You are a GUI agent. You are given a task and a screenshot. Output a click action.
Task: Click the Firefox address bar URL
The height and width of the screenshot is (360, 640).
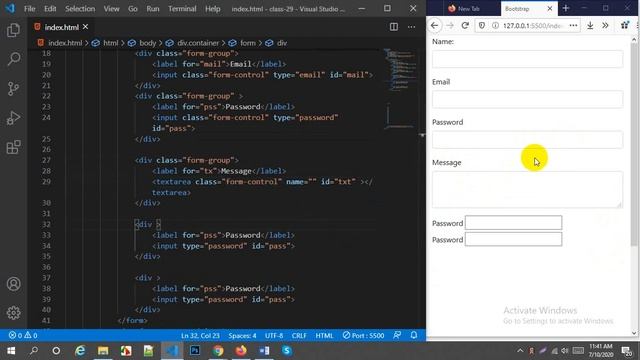533,26
